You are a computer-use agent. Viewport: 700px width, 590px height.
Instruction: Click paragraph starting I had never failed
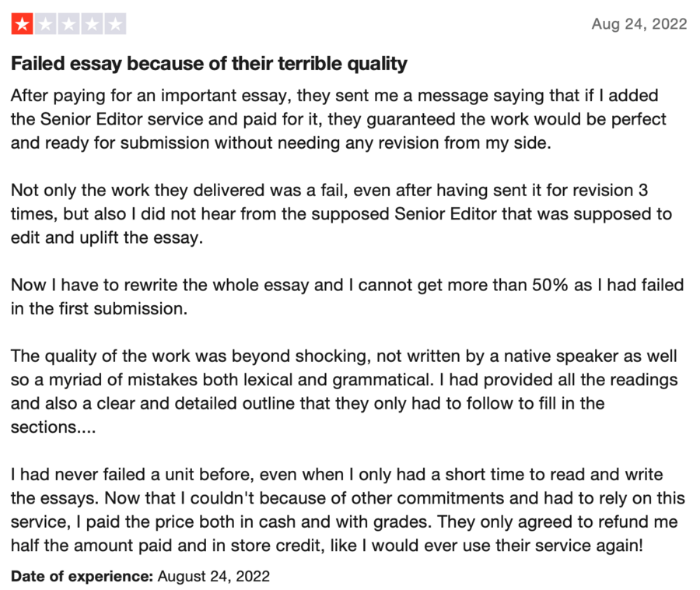pyautogui.click(x=348, y=510)
